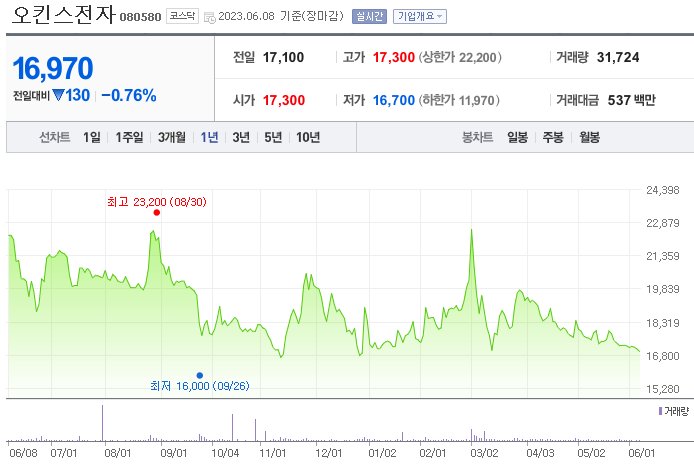Click the 거래량 value 31,724
This screenshot has width=694, height=475.
click(618, 57)
